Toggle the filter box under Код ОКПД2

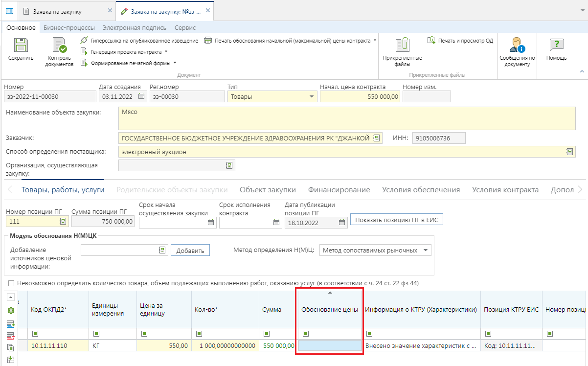pos(35,334)
